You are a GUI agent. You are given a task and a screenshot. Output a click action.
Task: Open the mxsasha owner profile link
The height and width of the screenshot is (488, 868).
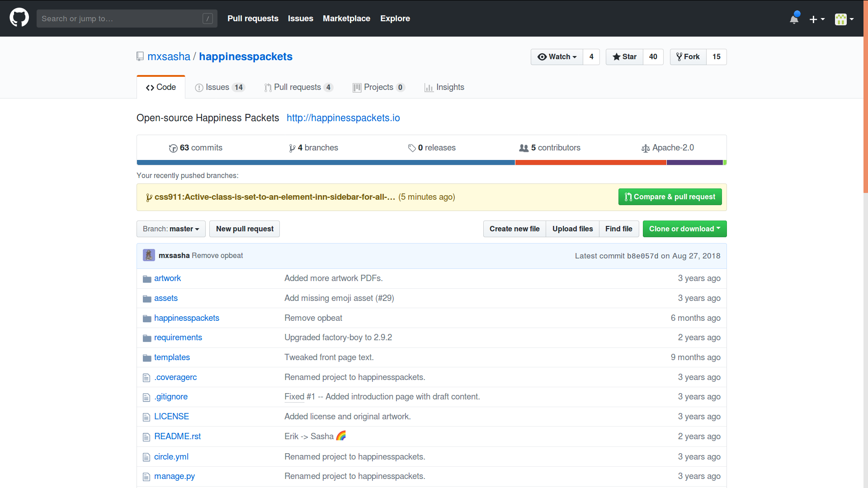[x=169, y=56]
